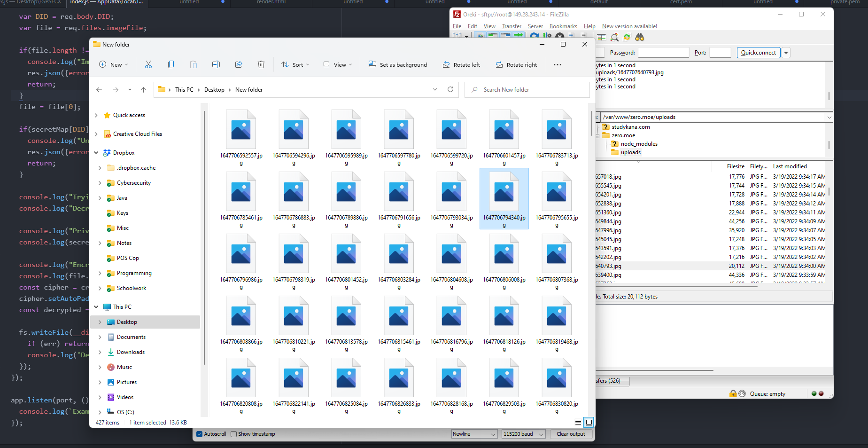Click the Search New folder field
Viewport: 868px width, 448px height.
[x=527, y=90]
